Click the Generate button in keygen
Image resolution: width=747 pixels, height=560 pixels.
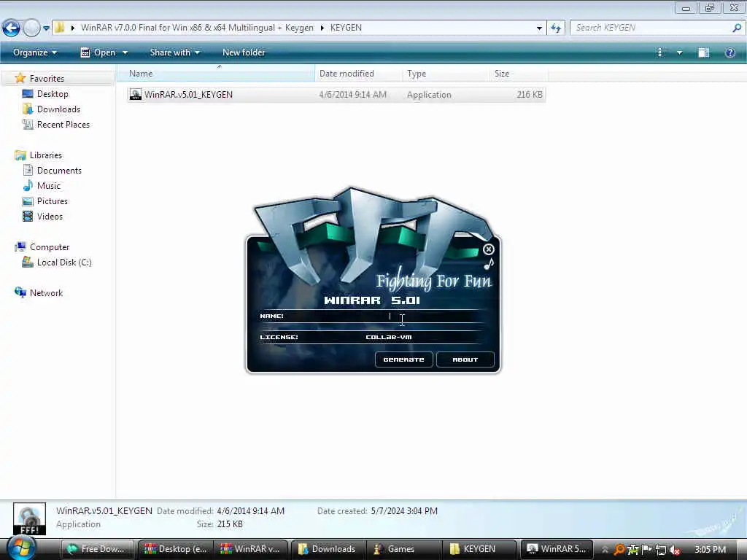coord(403,359)
